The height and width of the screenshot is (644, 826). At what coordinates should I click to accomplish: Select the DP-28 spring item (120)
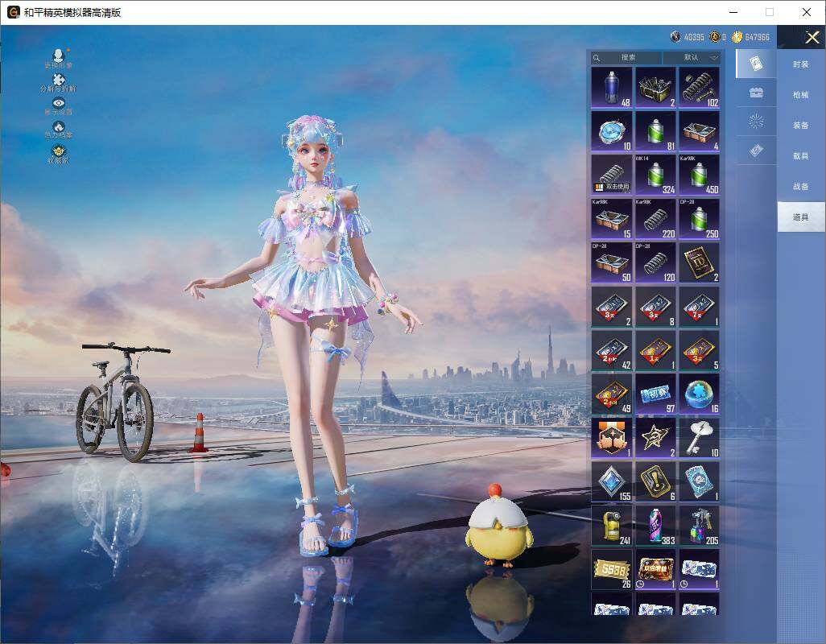click(x=655, y=262)
